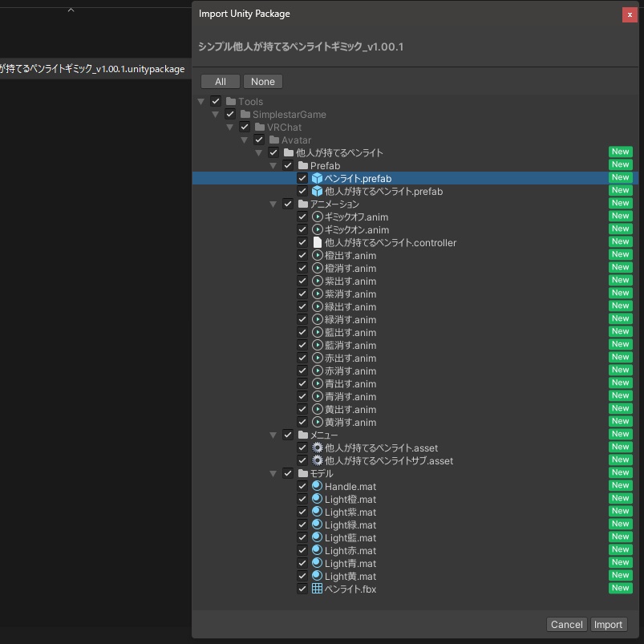Collapse the Avatar folder
Viewport: 644px width, 644px height.
coord(244,140)
